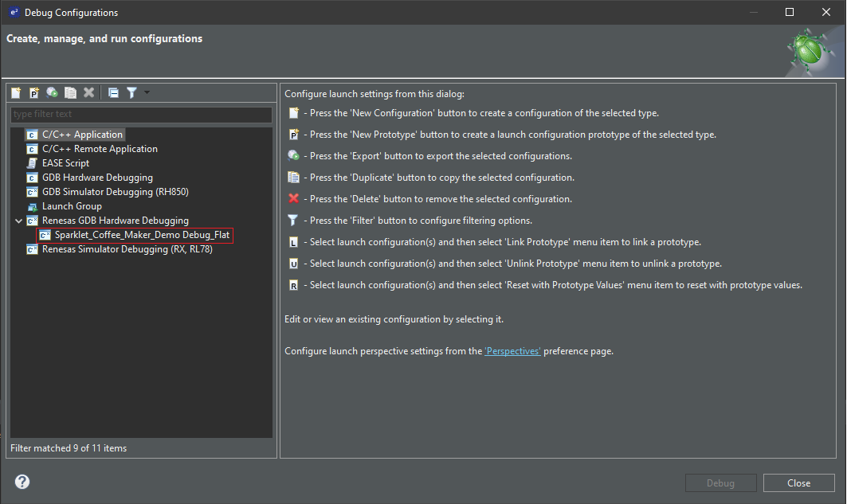Viewport: 847px width, 504px height.
Task: Select GDB Simulator Debugging (RH850)
Action: (x=115, y=192)
